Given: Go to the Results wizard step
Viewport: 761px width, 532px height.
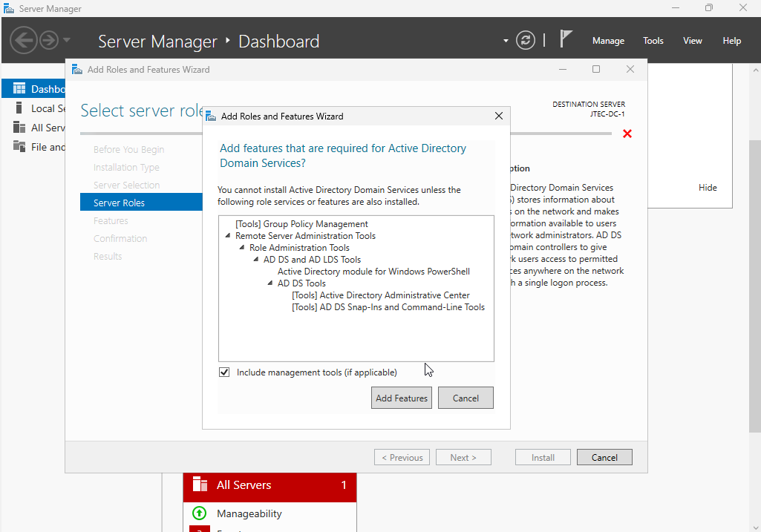Looking at the screenshot, I should pyautogui.click(x=107, y=257).
